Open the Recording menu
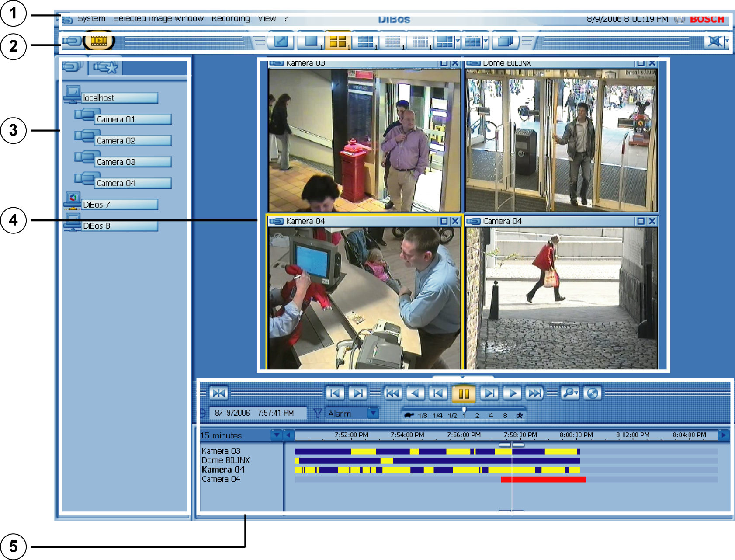The image size is (735, 560). (x=230, y=18)
